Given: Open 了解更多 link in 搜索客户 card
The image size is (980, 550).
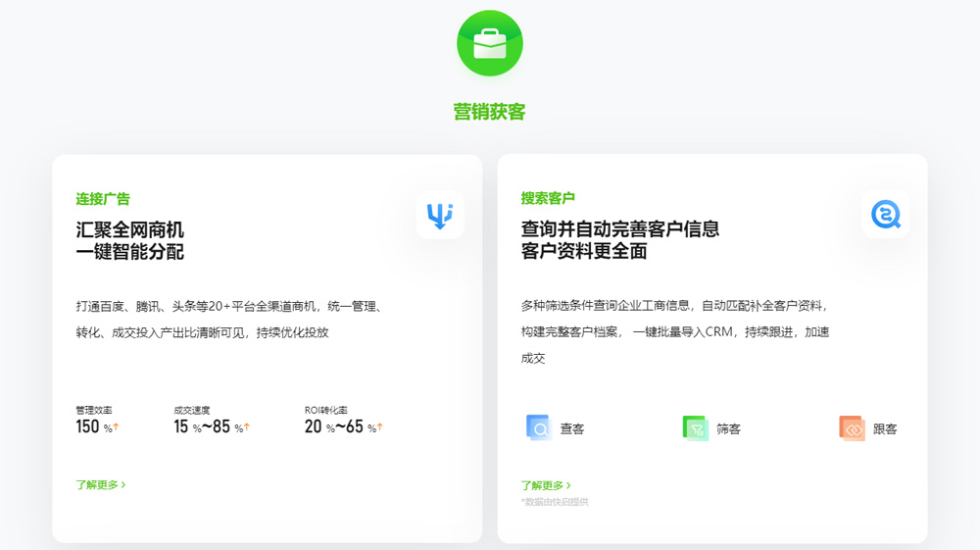Looking at the screenshot, I should tap(546, 485).
